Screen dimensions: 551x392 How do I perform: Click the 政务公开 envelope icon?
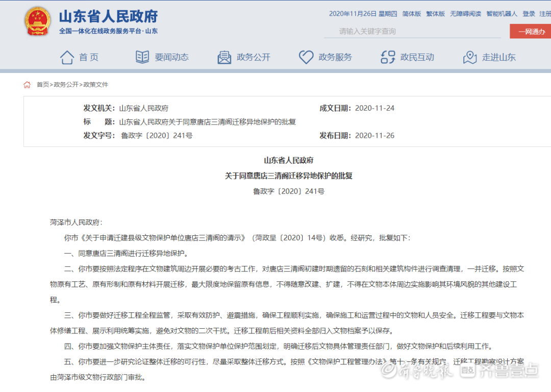click(x=224, y=57)
